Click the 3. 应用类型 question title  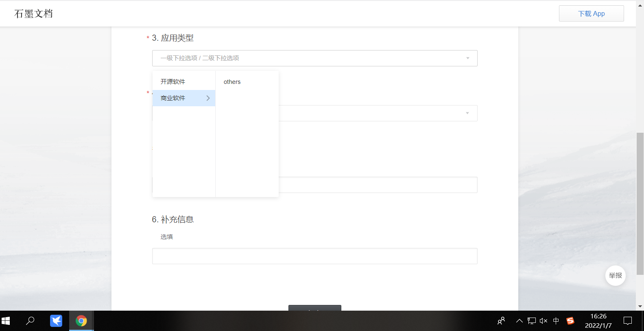[x=173, y=38]
